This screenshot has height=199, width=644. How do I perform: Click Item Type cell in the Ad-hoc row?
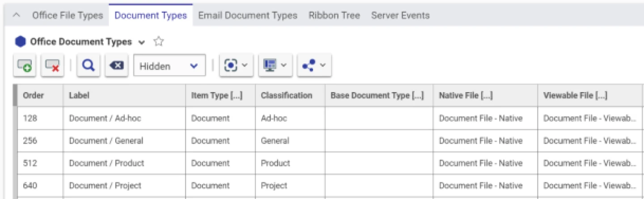tap(220, 119)
